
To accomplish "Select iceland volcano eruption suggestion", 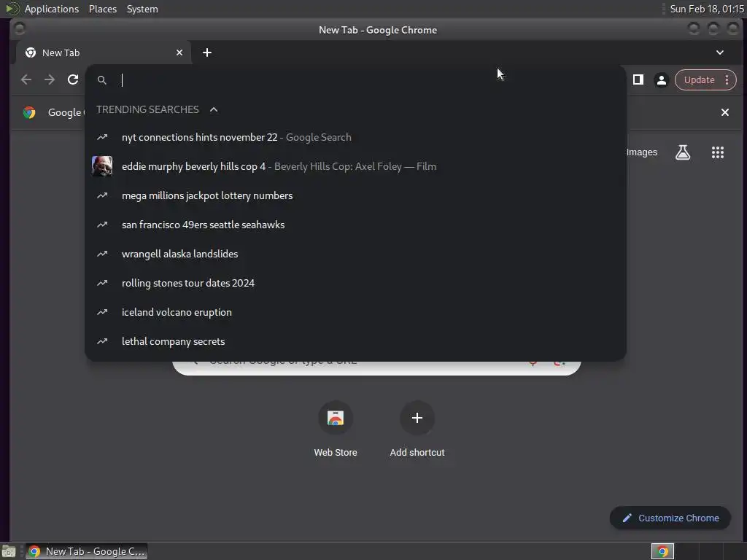I will tap(355, 312).
